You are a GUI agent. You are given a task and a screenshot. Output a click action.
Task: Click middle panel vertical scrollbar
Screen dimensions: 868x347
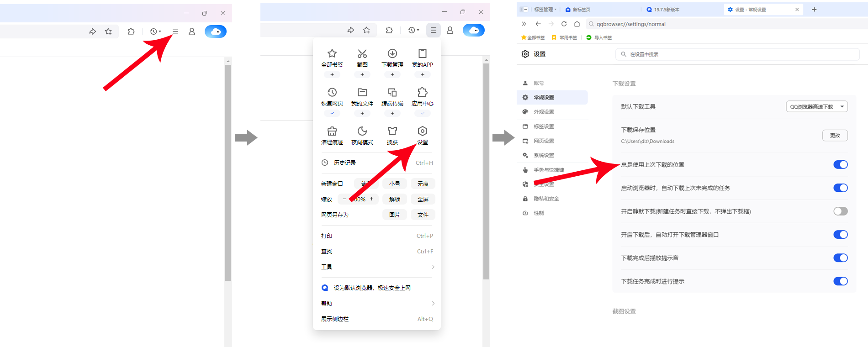(486, 171)
